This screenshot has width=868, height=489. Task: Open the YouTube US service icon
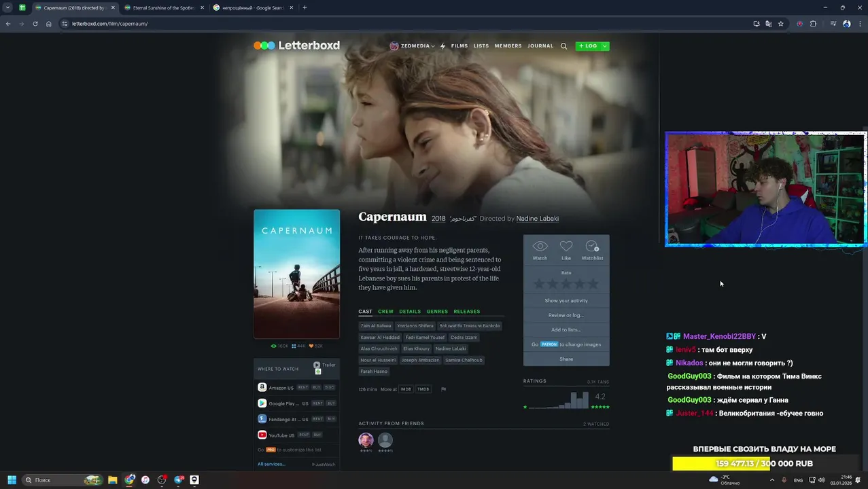(x=262, y=435)
